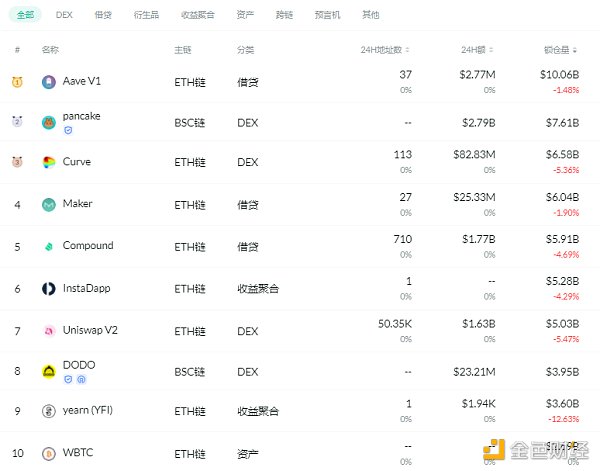Sort by 24H地址数 column arrow
600x471 pixels.
click(410, 50)
